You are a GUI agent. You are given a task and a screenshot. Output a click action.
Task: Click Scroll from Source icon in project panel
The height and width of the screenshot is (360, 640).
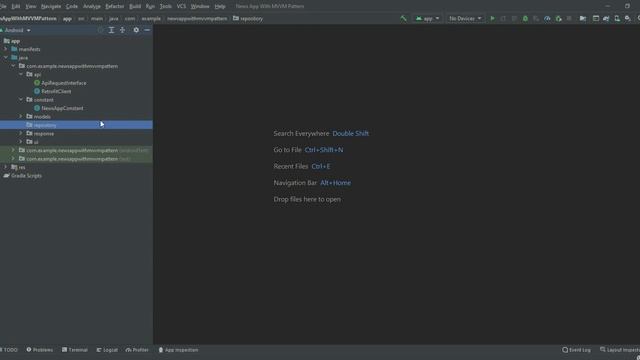[100, 30]
